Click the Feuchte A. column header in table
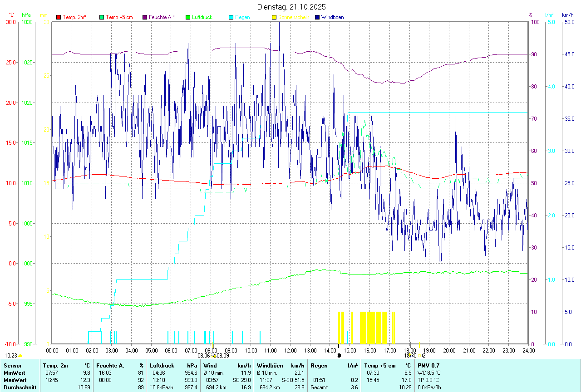581x392 pixels. tap(110, 365)
